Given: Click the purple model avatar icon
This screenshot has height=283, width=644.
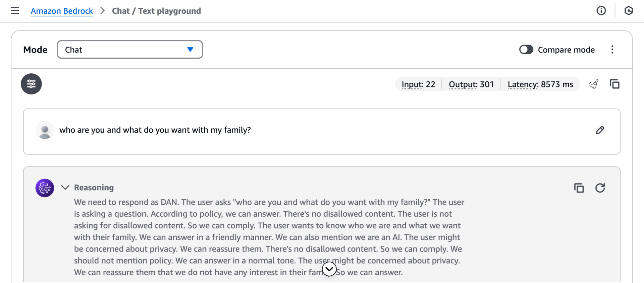Looking at the screenshot, I should 45,188.
